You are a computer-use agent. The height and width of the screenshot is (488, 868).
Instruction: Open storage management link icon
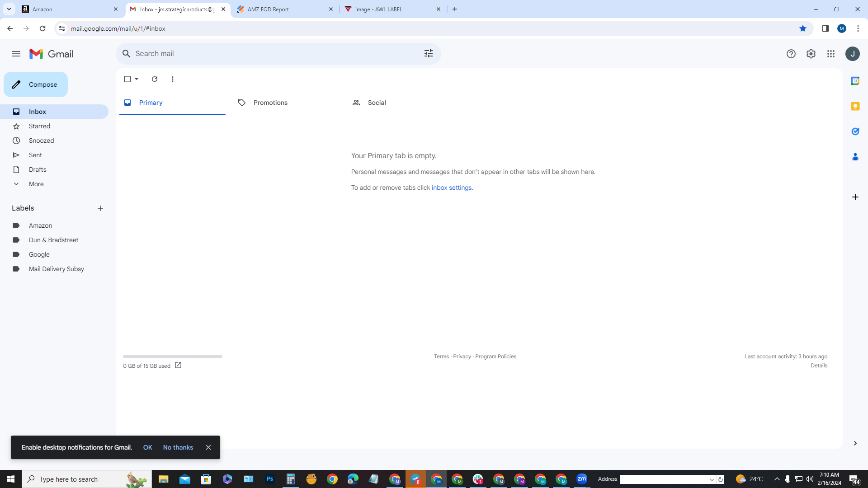[178, 365]
